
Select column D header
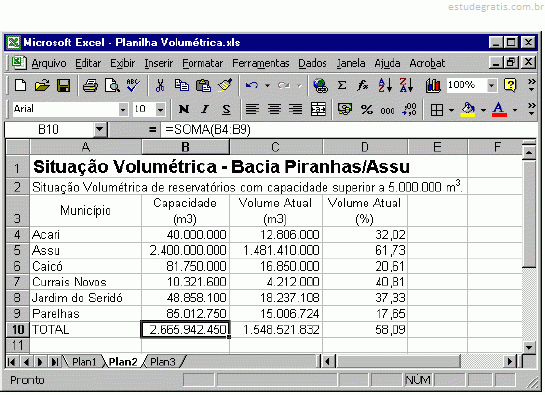tap(365, 147)
